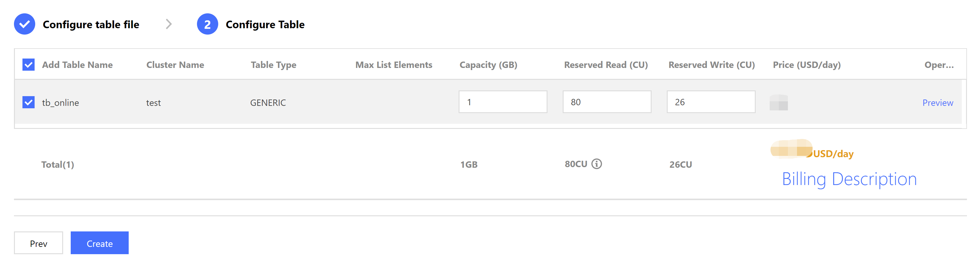The height and width of the screenshot is (266, 980).
Task: Click the Price (USD/day) column header
Action: point(806,65)
